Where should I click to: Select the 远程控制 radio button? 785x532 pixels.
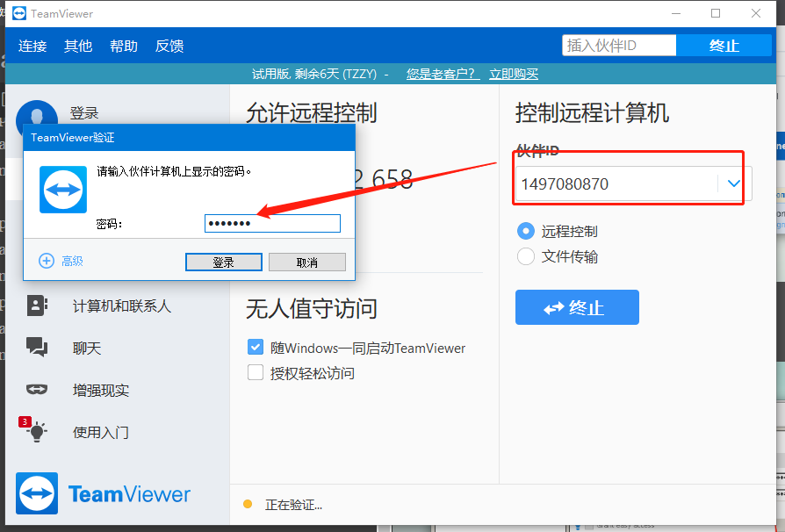tap(526, 231)
